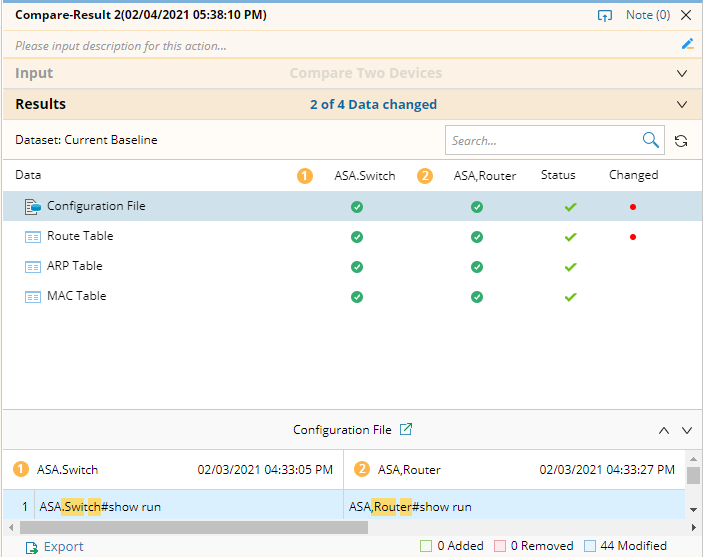The width and height of the screenshot is (704, 557).
Task: Click ASA.Switch green check for ARP Table
Action: [357, 267]
